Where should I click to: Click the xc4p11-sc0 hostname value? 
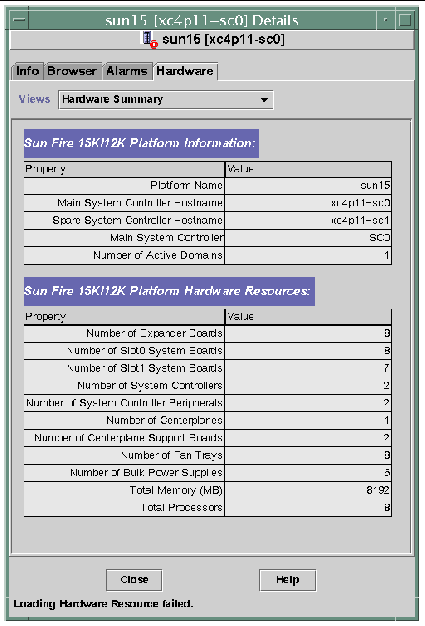click(x=361, y=203)
